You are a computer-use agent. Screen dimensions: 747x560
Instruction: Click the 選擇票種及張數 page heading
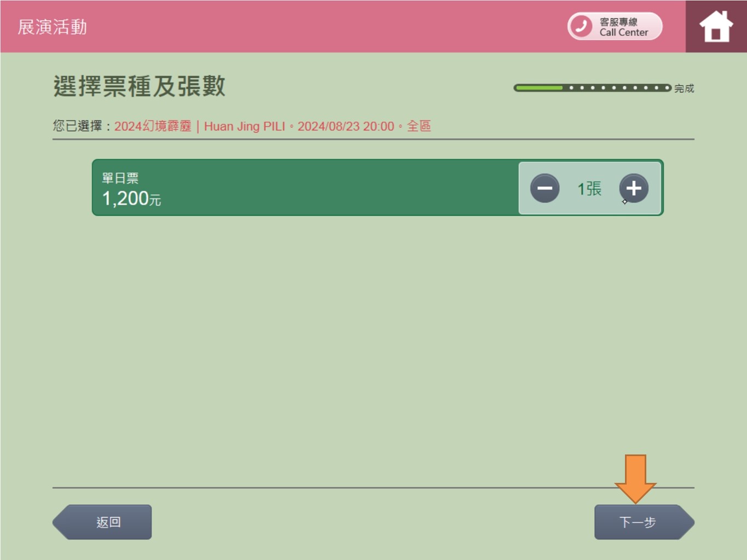139,86
